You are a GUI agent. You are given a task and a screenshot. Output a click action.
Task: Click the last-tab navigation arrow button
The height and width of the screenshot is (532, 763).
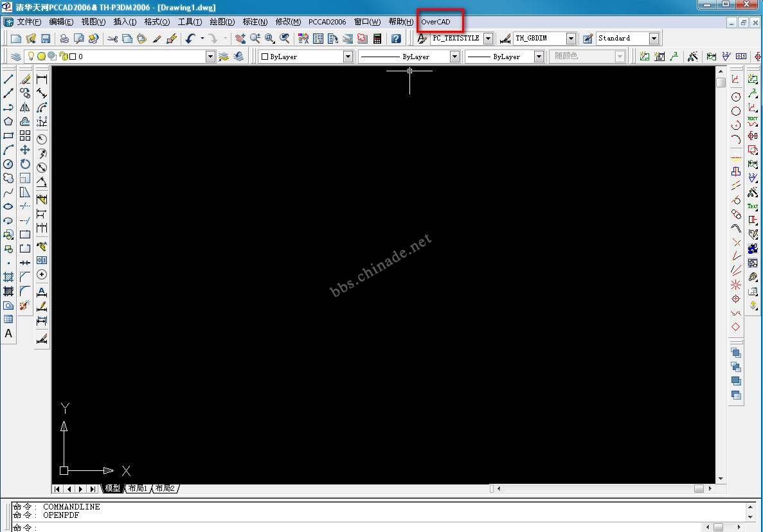click(93, 489)
